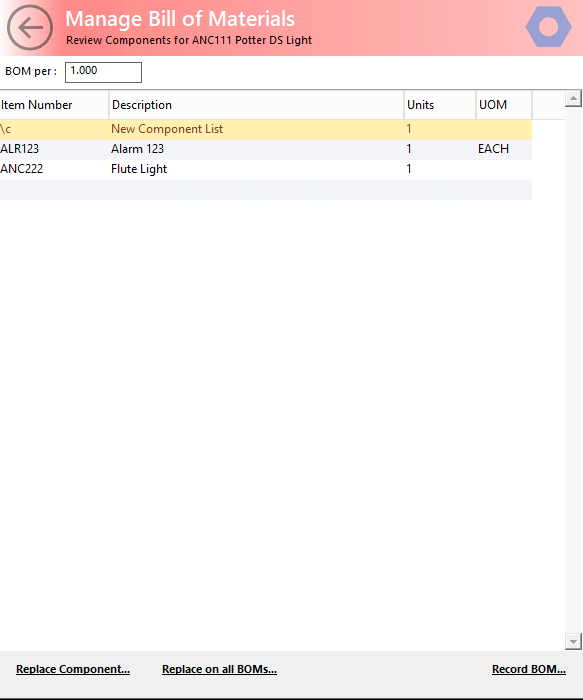
Task: Click the scrollbar up arrow
Action: tap(573, 98)
